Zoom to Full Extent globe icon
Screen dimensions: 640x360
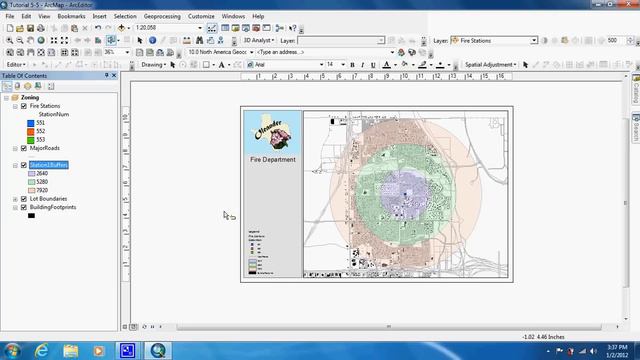(41, 40)
